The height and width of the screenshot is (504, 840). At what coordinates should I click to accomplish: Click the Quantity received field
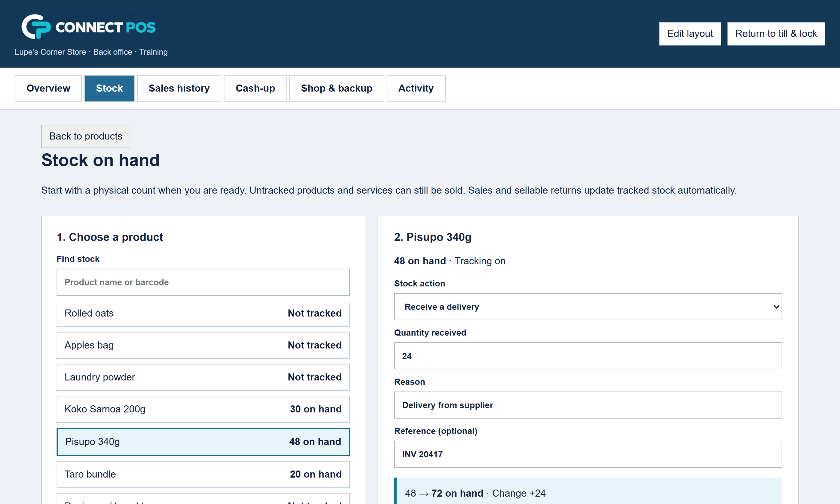pyautogui.click(x=588, y=356)
